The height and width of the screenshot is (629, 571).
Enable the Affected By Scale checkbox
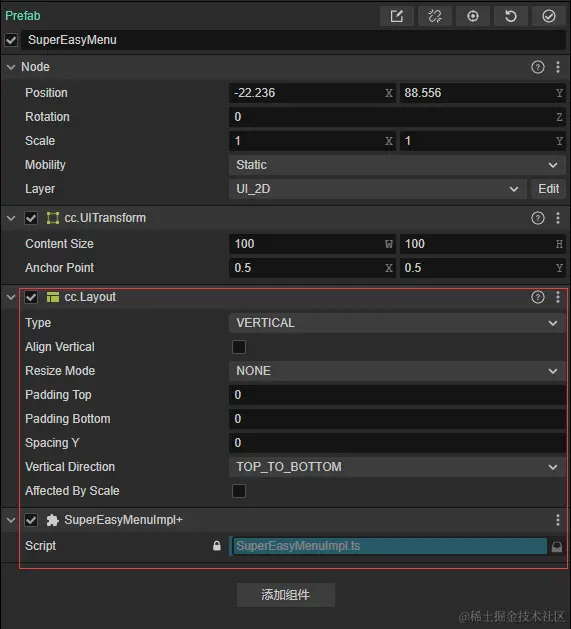pyautogui.click(x=239, y=491)
